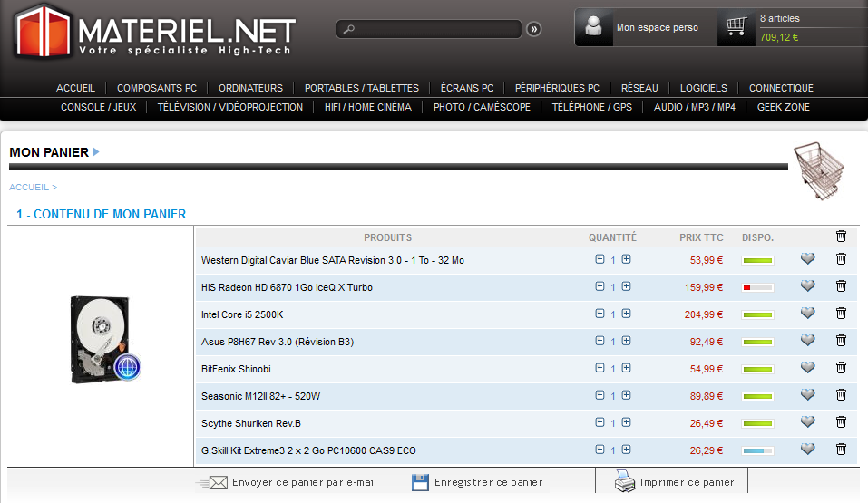The width and height of the screenshot is (868, 503).
Task: Click heart icon for HIS Radeon HD 6870
Action: click(807, 286)
